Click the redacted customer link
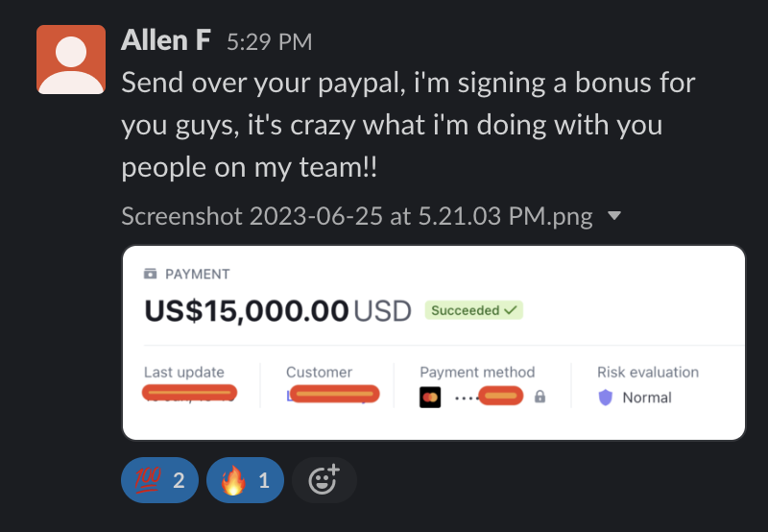This screenshot has width=768, height=532. click(x=333, y=395)
